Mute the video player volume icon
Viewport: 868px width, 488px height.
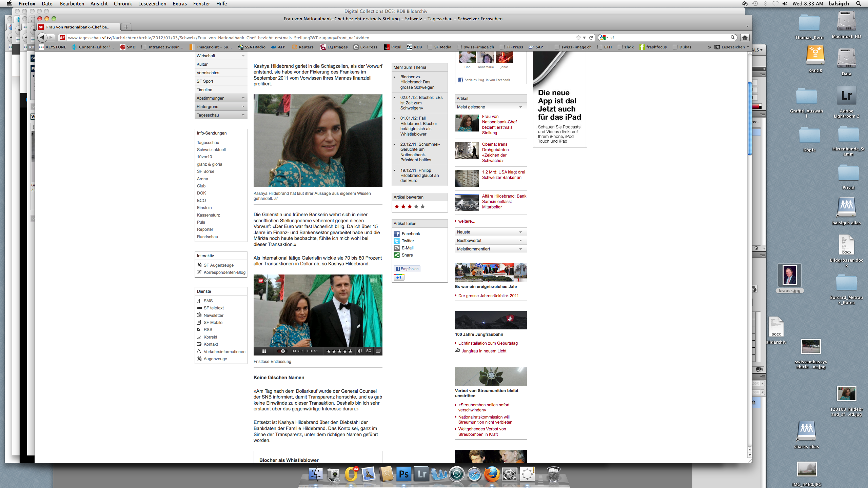359,351
